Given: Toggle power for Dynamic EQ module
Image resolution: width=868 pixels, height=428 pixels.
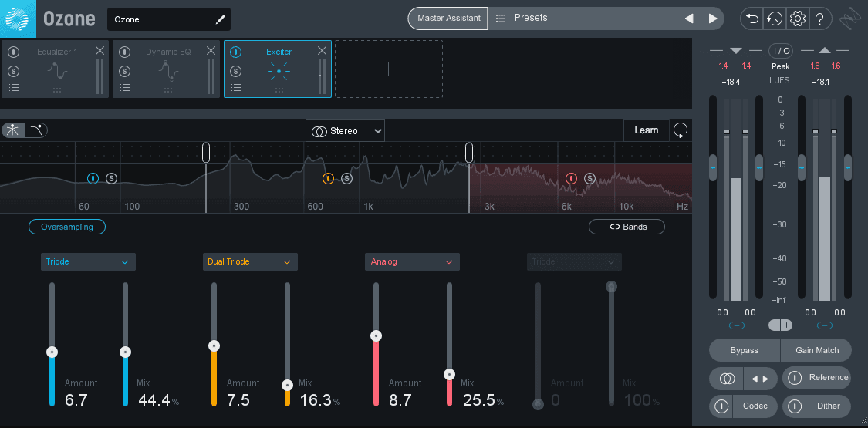Looking at the screenshot, I should [124, 52].
